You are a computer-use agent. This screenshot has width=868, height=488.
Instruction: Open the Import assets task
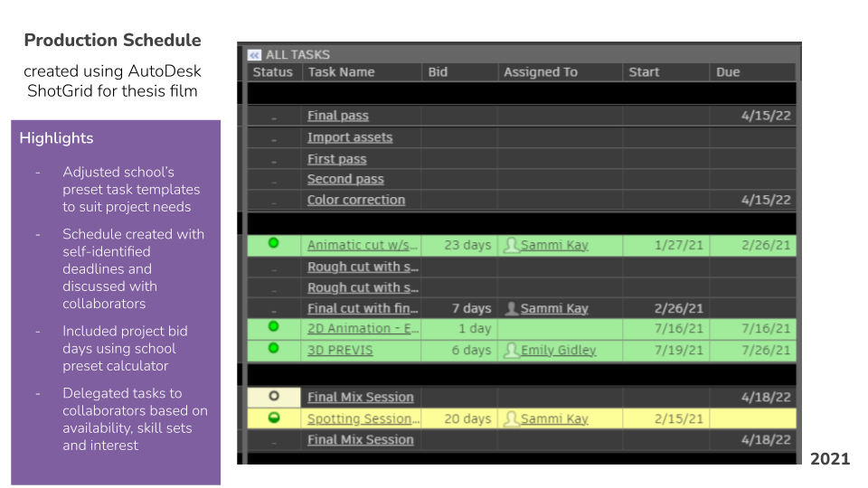tap(349, 137)
